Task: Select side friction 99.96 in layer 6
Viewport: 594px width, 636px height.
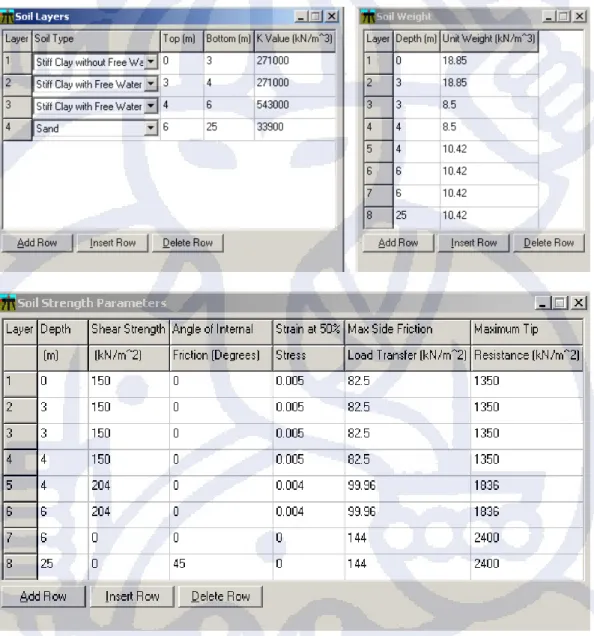Action: pos(408,514)
